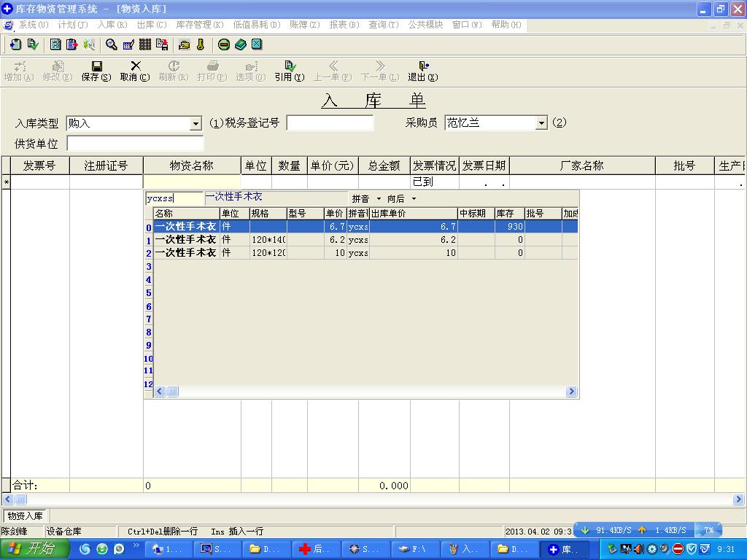Image resolution: width=747 pixels, height=560 pixels.
Task: Click the teal square X close-window icon
Action: (257, 44)
